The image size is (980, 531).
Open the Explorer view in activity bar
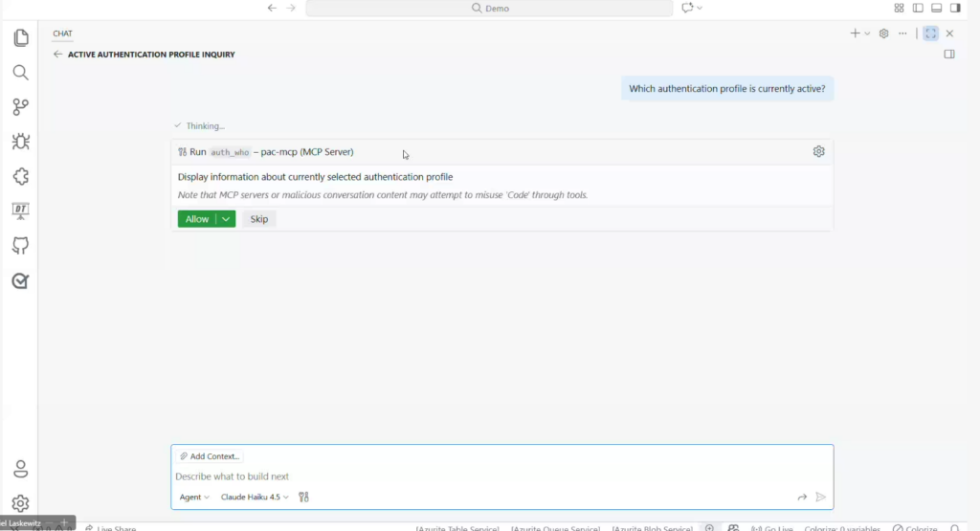[x=21, y=37]
